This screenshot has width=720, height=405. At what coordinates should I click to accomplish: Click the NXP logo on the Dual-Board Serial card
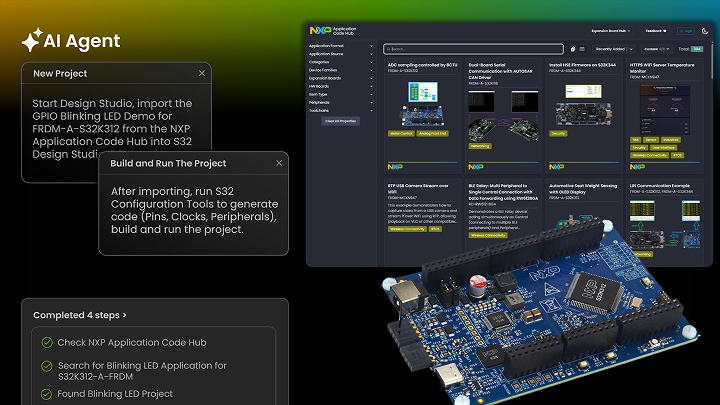(x=476, y=167)
